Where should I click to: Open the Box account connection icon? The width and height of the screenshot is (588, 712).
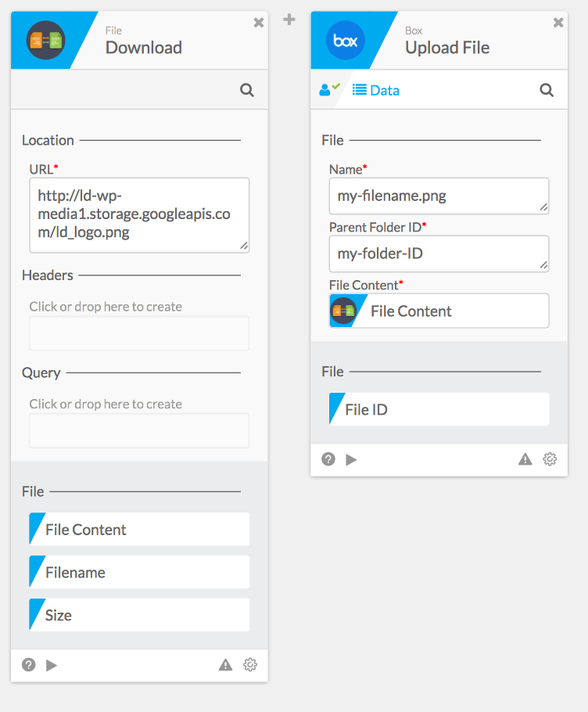click(329, 90)
